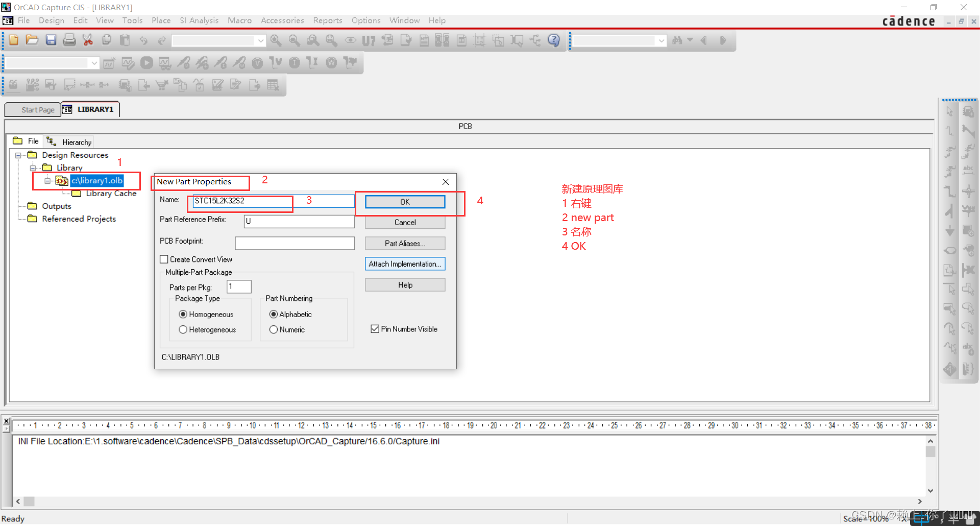Click the Name input field

point(274,201)
